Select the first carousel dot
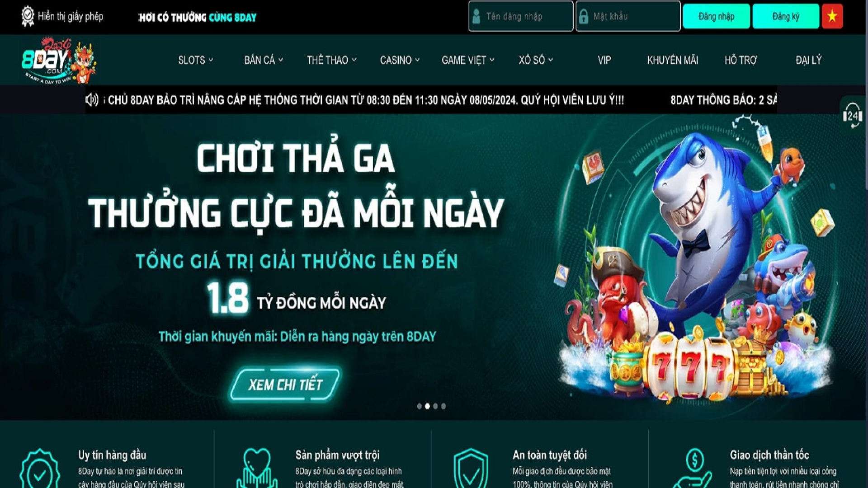Image resolution: width=868 pixels, height=488 pixels. click(419, 406)
